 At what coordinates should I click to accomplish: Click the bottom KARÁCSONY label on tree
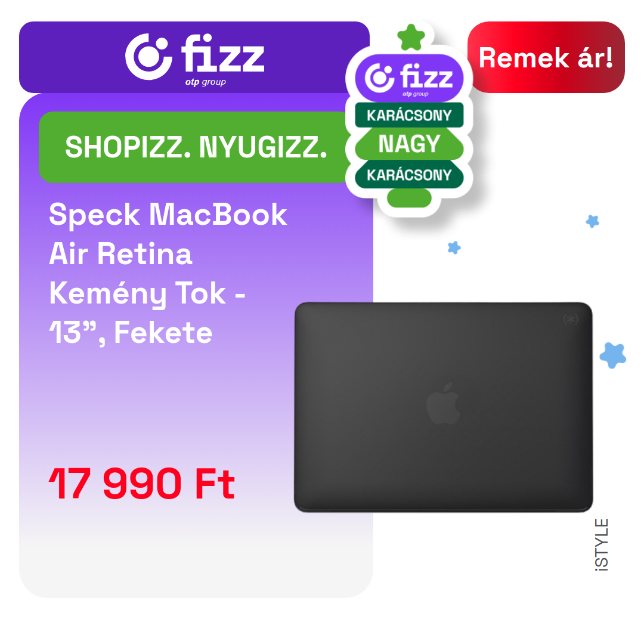click(409, 175)
